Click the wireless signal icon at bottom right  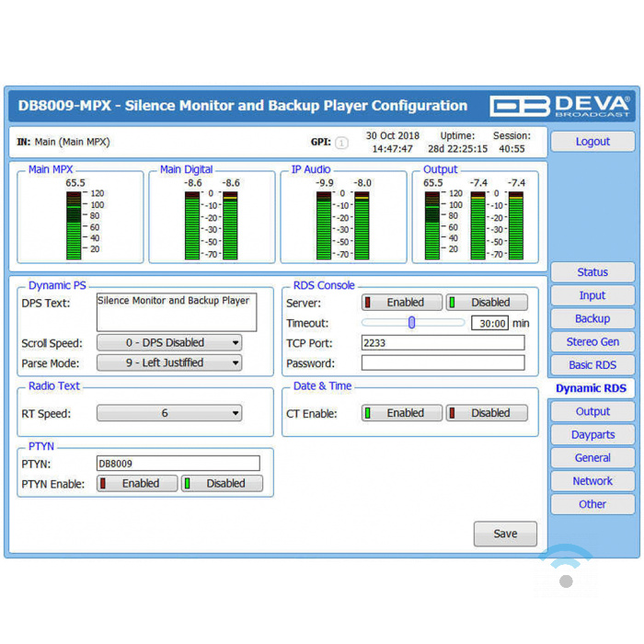(566, 569)
